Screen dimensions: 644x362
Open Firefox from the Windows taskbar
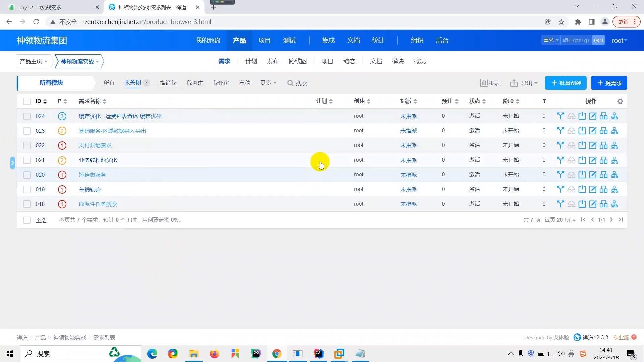click(214, 354)
